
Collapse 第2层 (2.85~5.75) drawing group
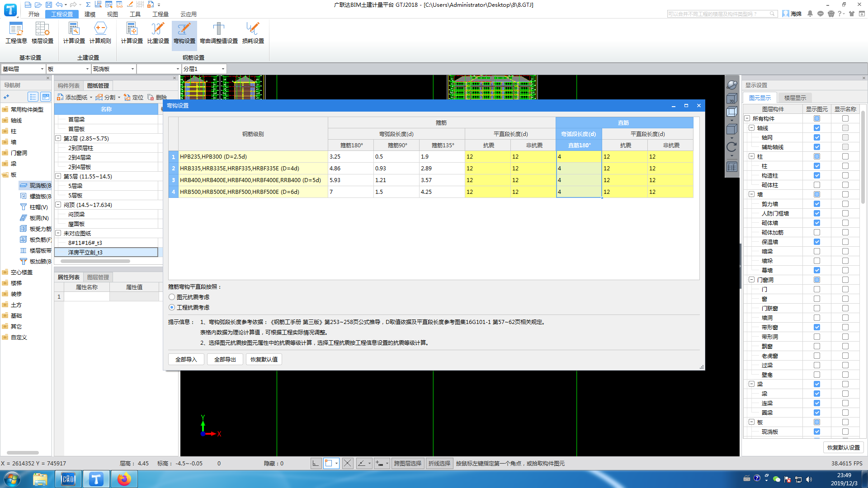coord(58,138)
